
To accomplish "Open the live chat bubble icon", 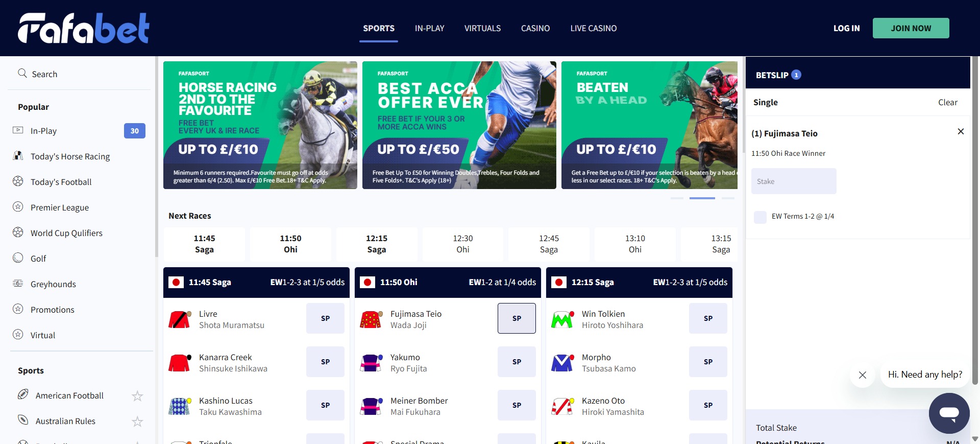I will point(949,413).
